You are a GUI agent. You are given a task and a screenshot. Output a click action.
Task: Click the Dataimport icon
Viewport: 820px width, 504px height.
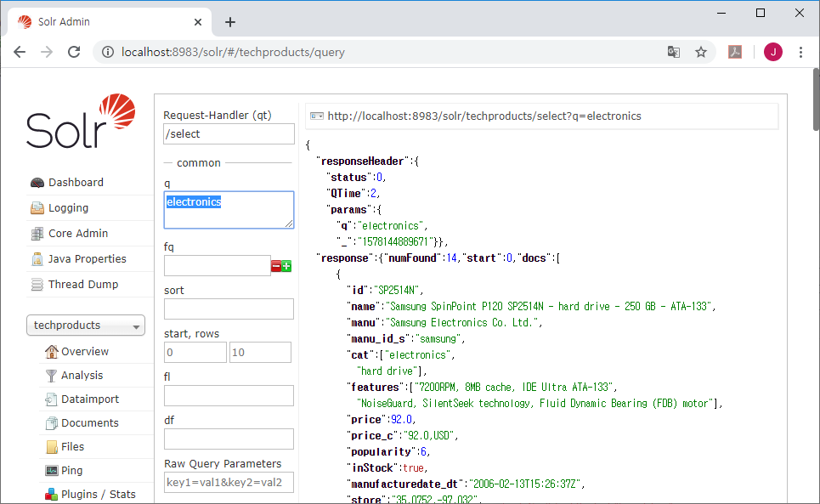(x=51, y=399)
